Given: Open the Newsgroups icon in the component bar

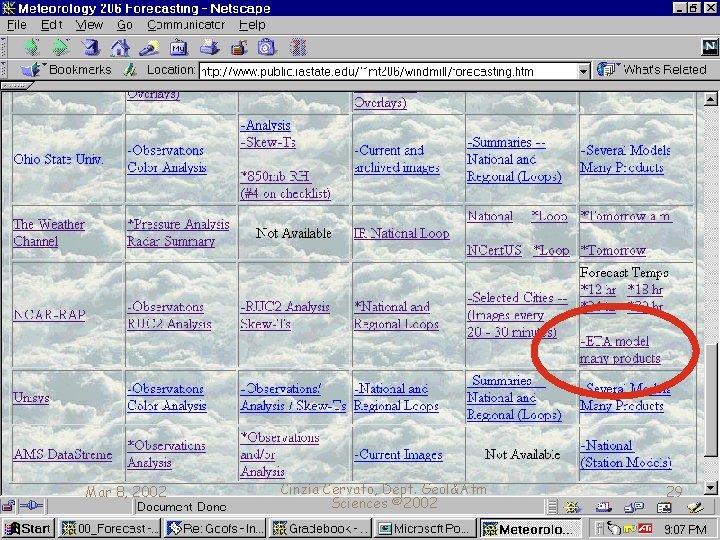Looking at the screenshot, I should [x=634, y=507].
